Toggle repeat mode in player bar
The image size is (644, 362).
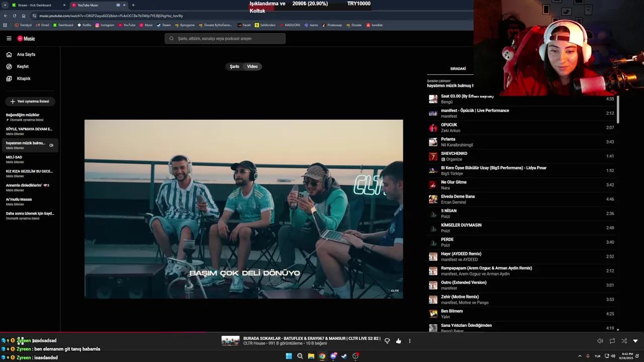coord(612,341)
